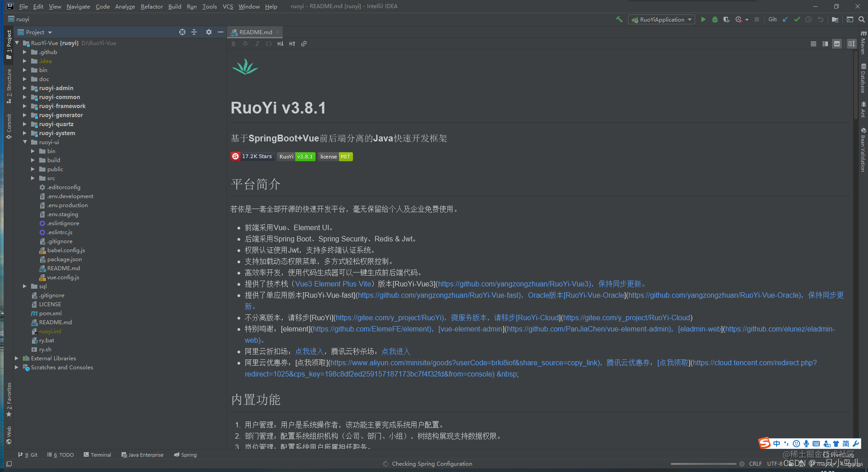Run RuoYiApplication with green play icon
Screen dimensions: 868x472
pyautogui.click(x=703, y=19)
